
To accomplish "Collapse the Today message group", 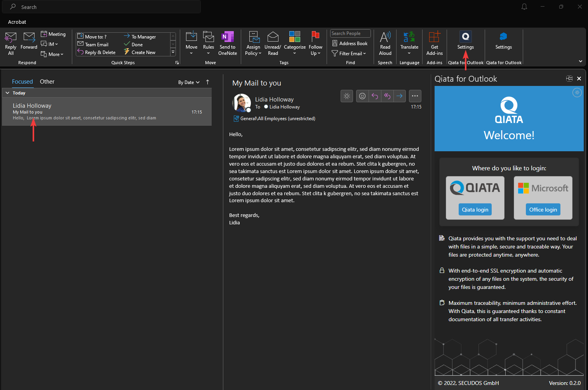I will click(x=7, y=93).
